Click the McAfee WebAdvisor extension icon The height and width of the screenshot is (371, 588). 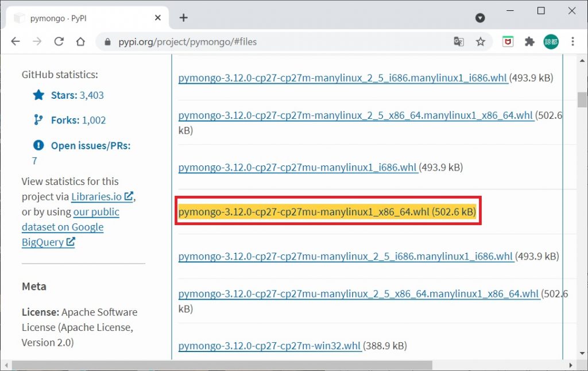point(508,41)
